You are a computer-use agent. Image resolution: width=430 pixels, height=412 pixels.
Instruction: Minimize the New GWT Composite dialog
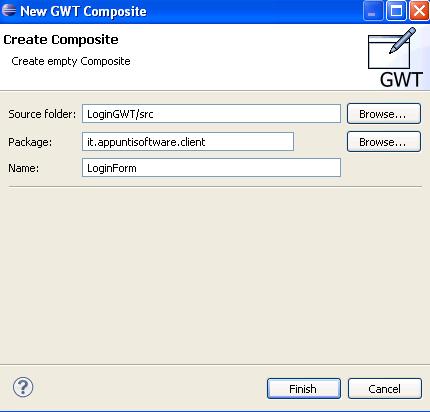[x=373, y=11]
